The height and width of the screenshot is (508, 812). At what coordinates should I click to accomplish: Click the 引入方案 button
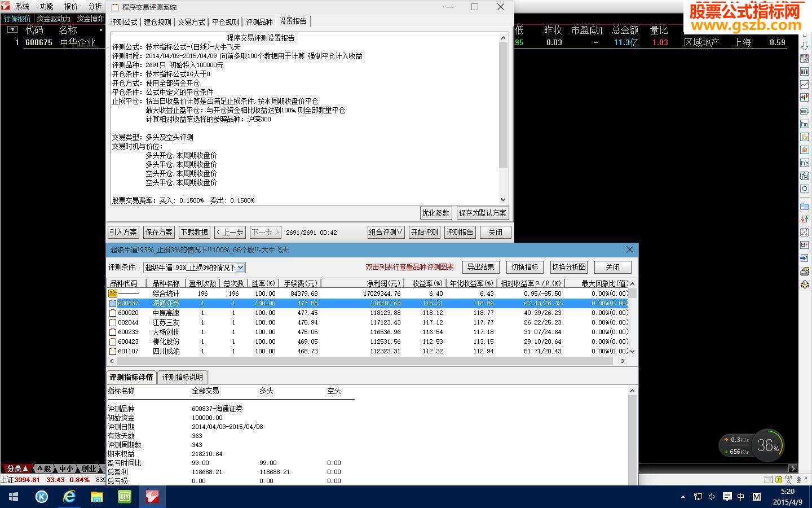(123, 232)
